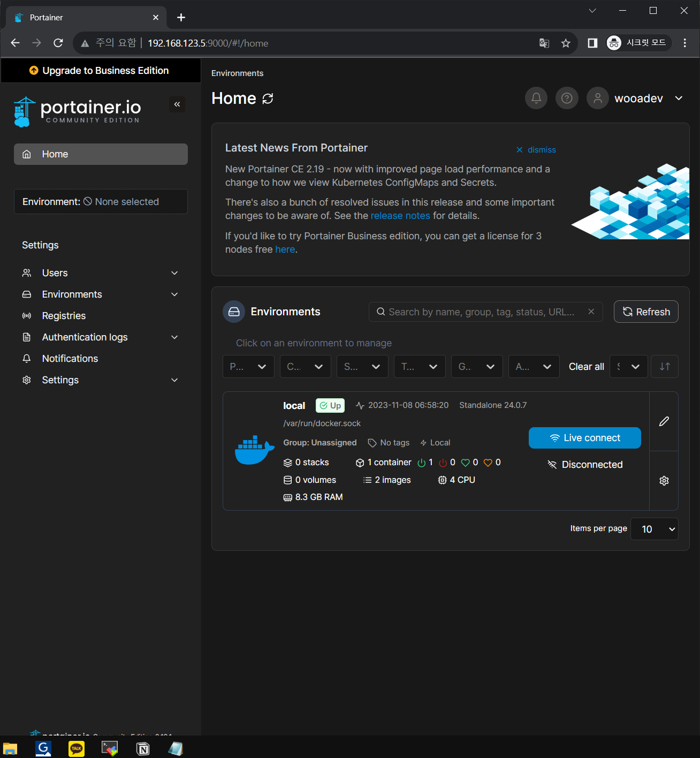700x758 pixels.
Task: Follow the 'here' free license link
Action: point(285,249)
